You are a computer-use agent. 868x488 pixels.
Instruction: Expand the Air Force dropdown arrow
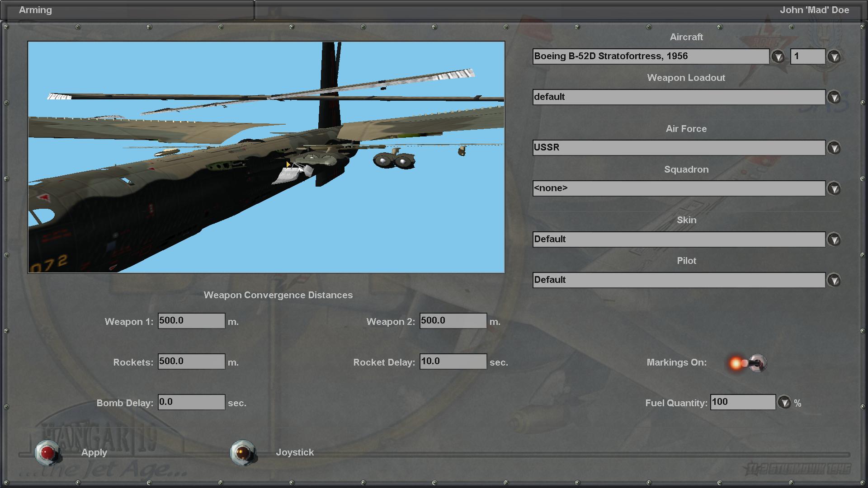pos(834,148)
